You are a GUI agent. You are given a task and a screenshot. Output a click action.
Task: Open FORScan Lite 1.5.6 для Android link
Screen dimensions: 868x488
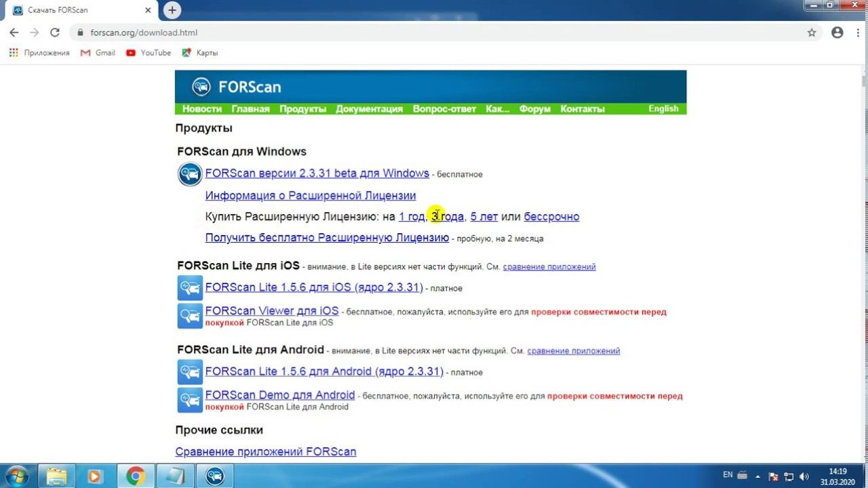[324, 371]
